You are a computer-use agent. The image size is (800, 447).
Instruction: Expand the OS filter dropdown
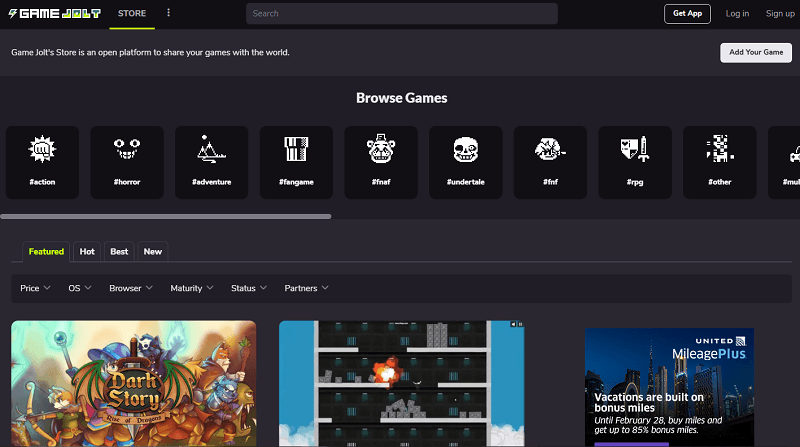click(x=79, y=288)
